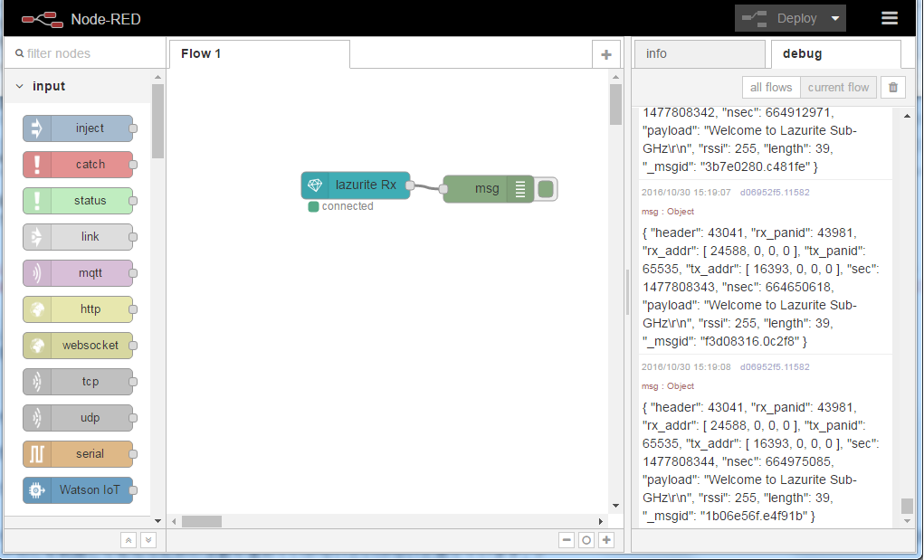Image resolution: width=924 pixels, height=560 pixels.
Task: Select the websocket node in palette
Action: coord(79,346)
